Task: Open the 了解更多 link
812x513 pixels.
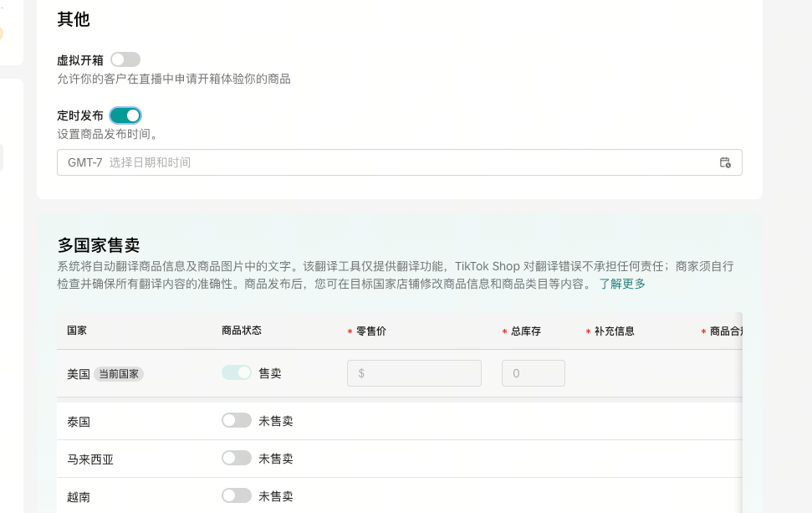Action: [x=621, y=284]
